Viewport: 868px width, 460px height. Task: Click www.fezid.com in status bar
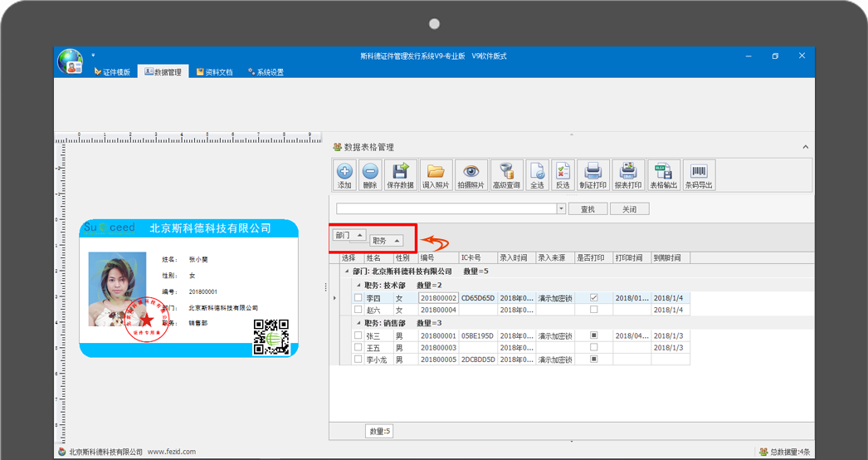coord(172,452)
